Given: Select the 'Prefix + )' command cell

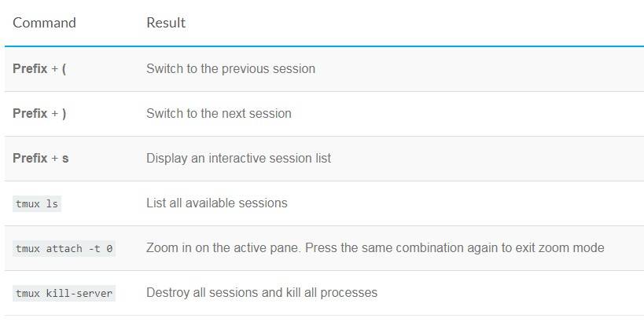Looking at the screenshot, I should tap(39, 113).
